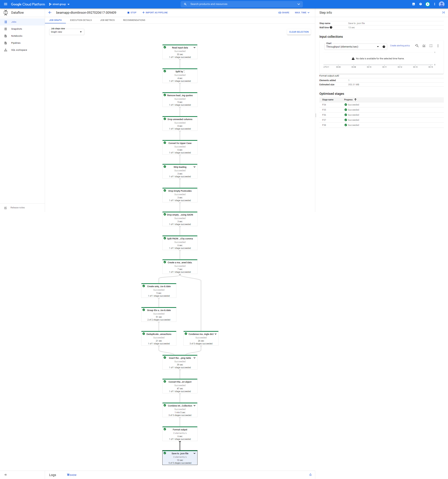Screen dimensions: 448x479
Task: Activate Cloud Shell icon in top bar
Action: pyautogui.click(x=414, y=4)
